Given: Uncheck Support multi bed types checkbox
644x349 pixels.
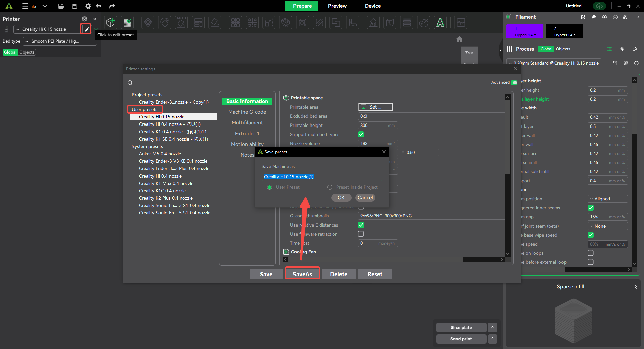Looking at the screenshot, I should (x=361, y=134).
